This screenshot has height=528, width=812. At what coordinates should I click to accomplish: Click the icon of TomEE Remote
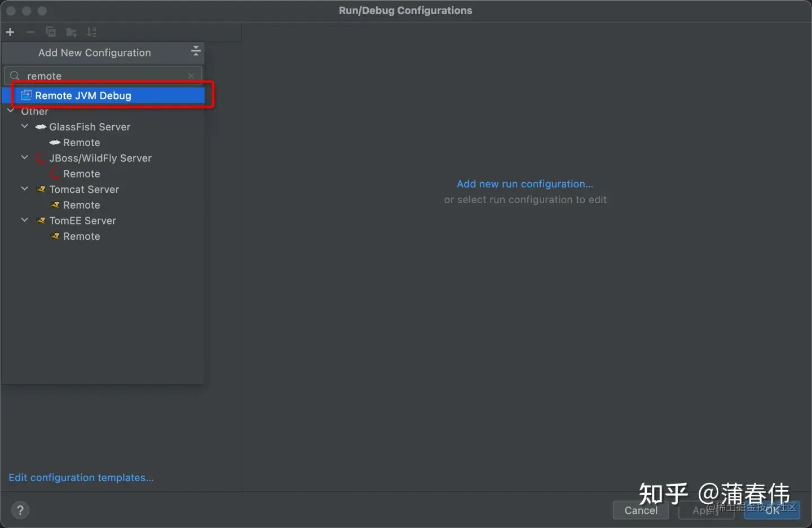click(x=55, y=236)
